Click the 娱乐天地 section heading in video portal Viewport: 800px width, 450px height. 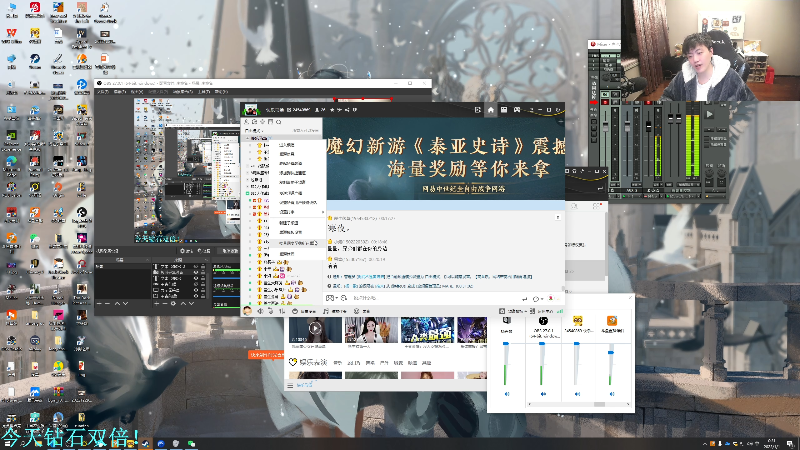pyautogui.click(x=313, y=362)
